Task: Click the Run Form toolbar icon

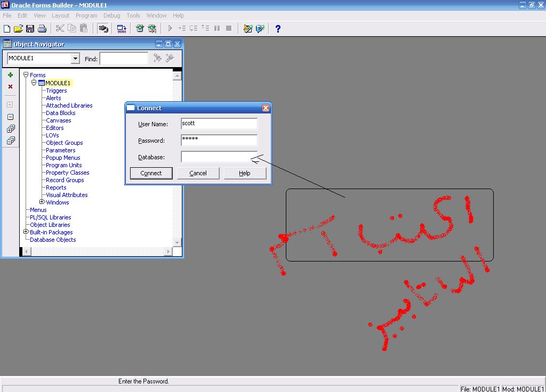Action: coord(140,29)
